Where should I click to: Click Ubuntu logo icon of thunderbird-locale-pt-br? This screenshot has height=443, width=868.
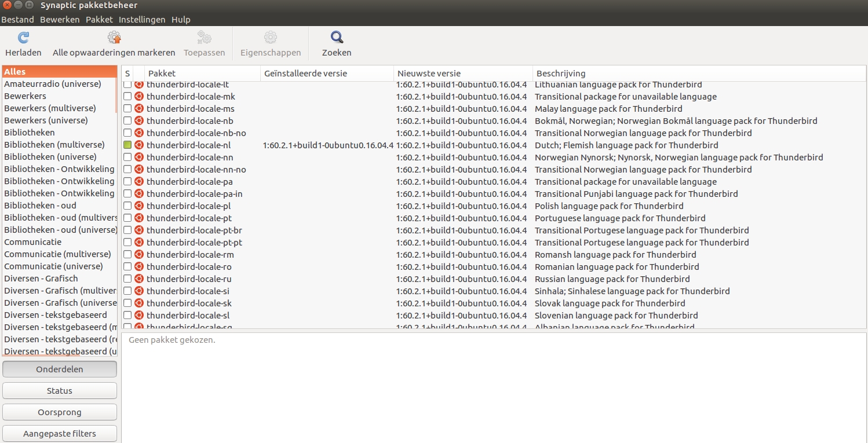(139, 230)
